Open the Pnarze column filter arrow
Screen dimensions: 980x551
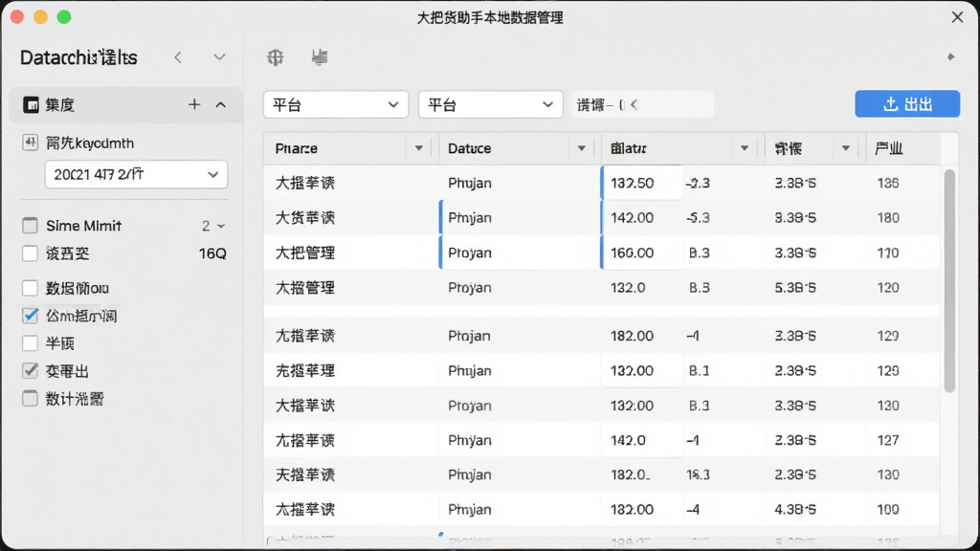pyautogui.click(x=419, y=148)
